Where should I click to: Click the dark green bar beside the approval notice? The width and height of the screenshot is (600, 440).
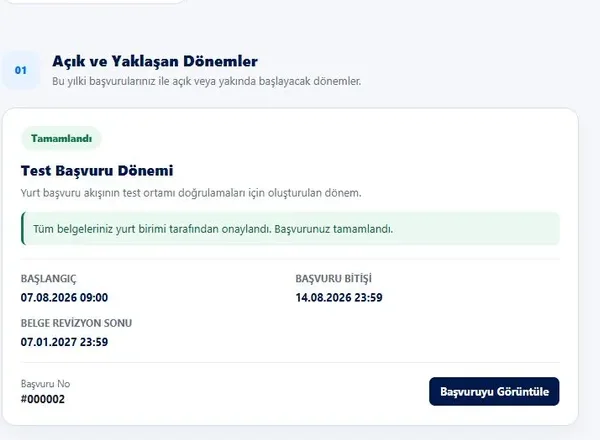23,229
